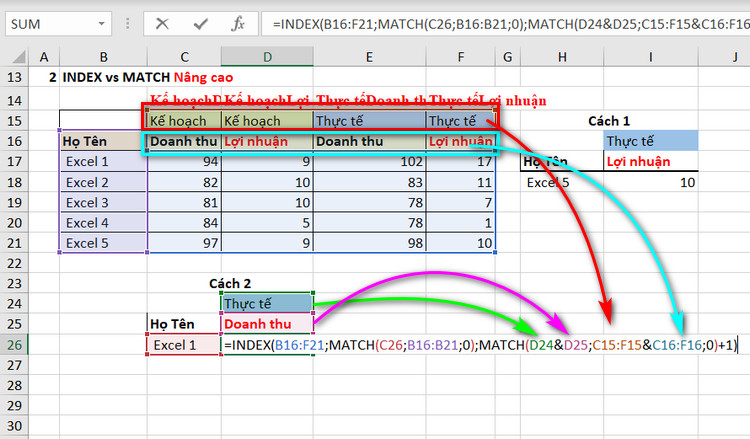The width and height of the screenshot is (750, 439).
Task: Select the 'Excel 1' name in B17
Action: coord(103,162)
